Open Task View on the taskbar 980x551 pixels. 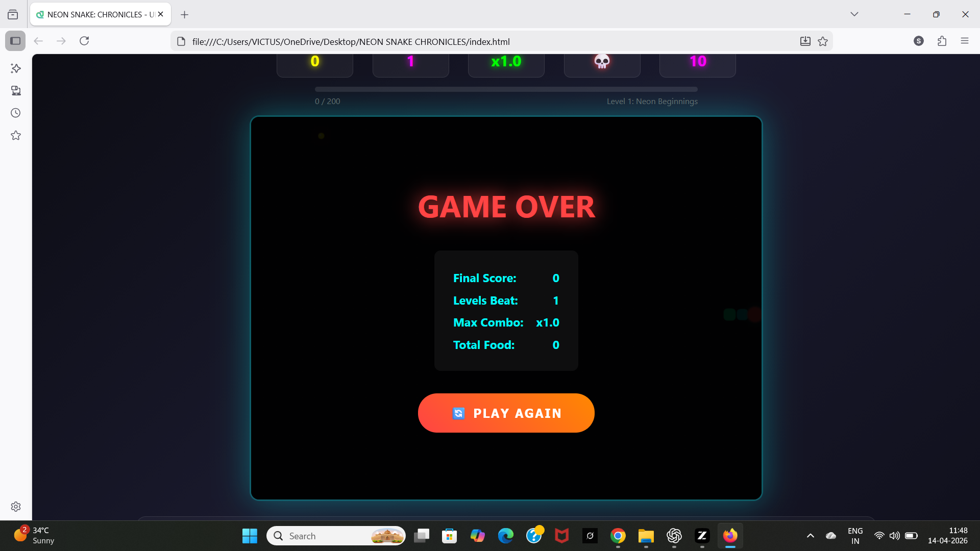[x=422, y=536]
